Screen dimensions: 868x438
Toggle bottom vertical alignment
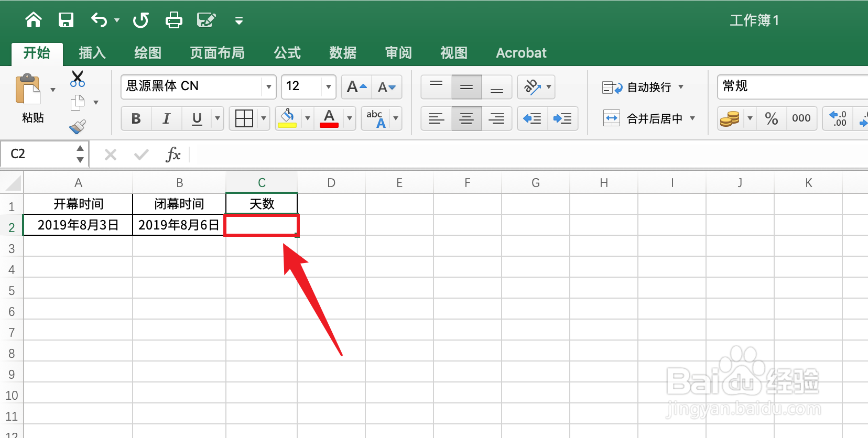[497, 87]
